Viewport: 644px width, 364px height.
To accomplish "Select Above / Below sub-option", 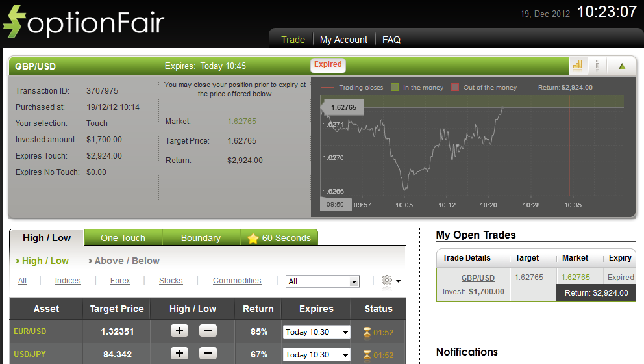I will pyautogui.click(x=127, y=261).
